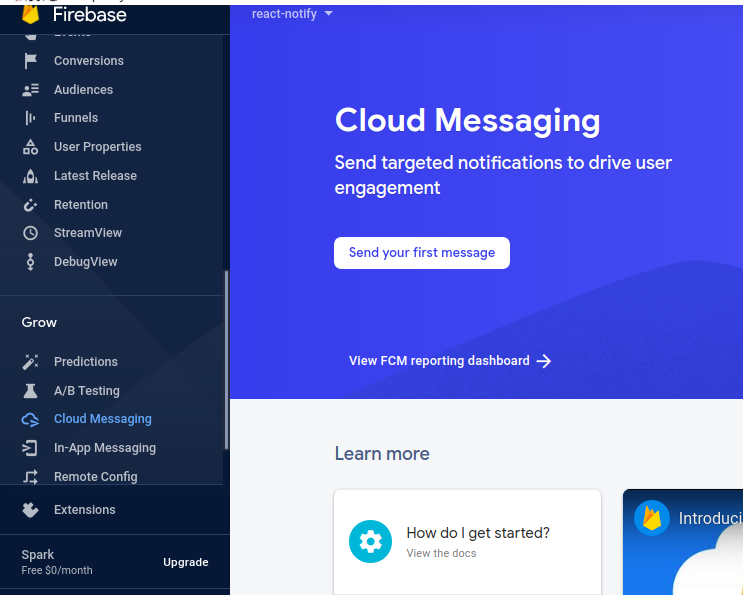This screenshot has width=743, height=595.
Task: Click the DebugView icon
Action: pyautogui.click(x=30, y=262)
